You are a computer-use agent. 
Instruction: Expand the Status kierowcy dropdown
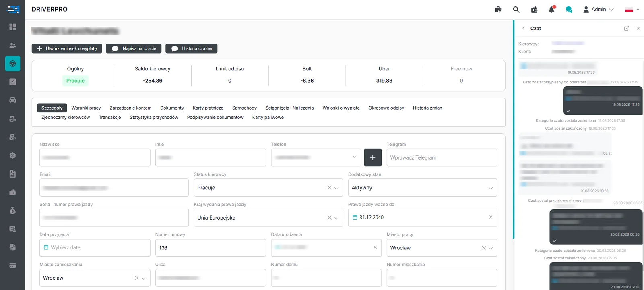coord(336,188)
